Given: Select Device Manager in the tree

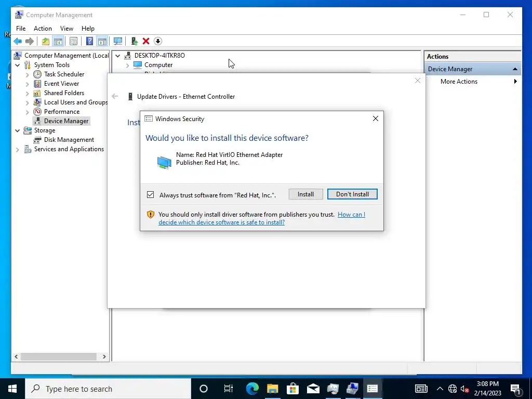Looking at the screenshot, I should pos(66,121).
